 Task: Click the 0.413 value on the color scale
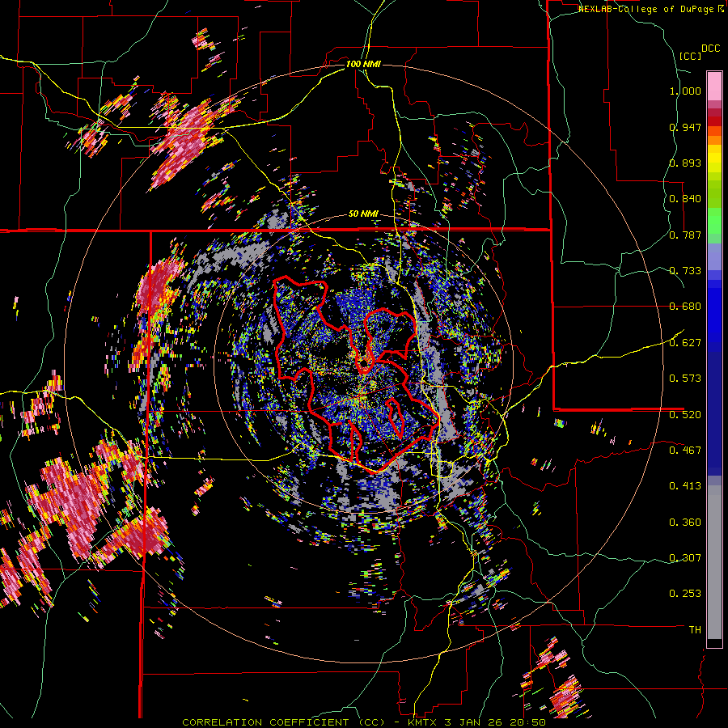pos(685,486)
